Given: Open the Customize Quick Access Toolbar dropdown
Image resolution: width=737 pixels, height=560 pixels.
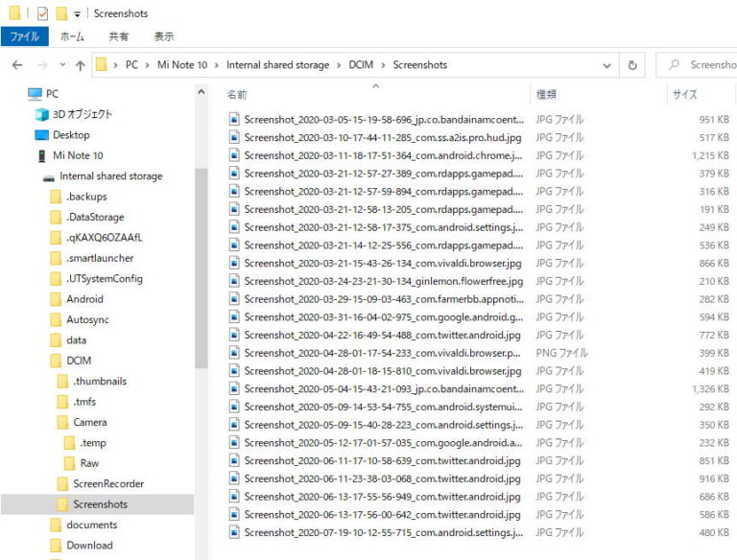Looking at the screenshot, I should pos(77,14).
